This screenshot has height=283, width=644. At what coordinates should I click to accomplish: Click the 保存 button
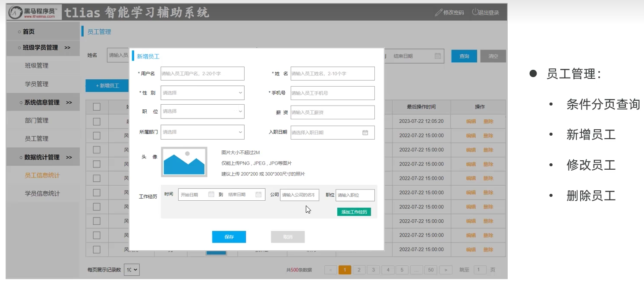click(229, 237)
